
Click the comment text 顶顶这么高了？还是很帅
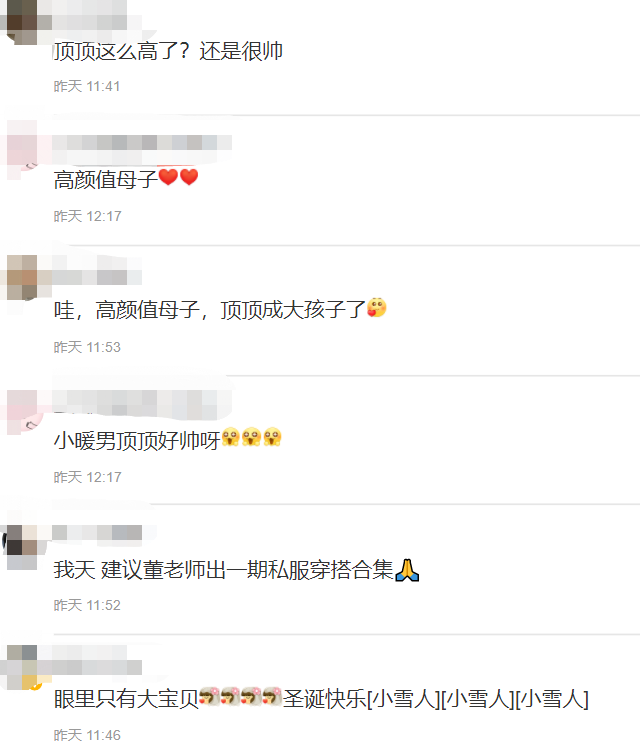pyautogui.click(x=168, y=51)
